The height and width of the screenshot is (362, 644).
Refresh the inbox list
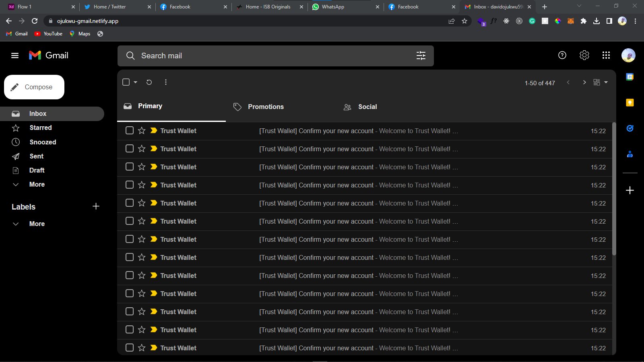click(149, 82)
